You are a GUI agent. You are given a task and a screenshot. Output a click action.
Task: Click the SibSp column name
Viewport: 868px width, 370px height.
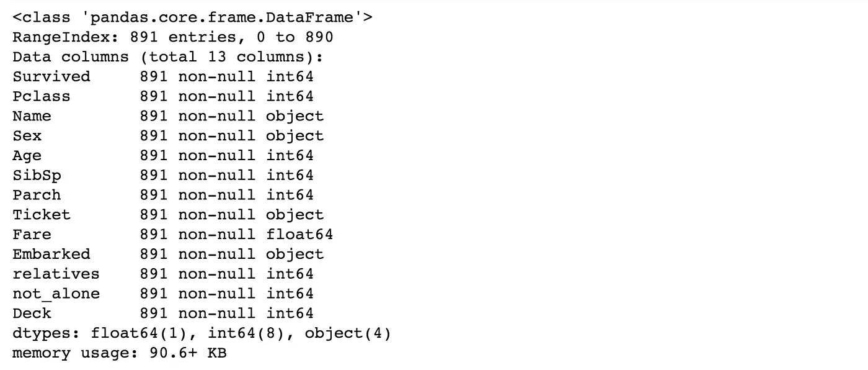pos(37,176)
